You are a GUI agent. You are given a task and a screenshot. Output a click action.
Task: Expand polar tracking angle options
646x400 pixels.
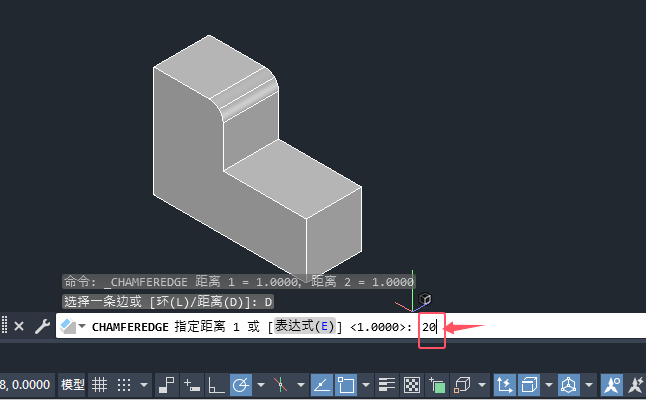(x=261, y=385)
